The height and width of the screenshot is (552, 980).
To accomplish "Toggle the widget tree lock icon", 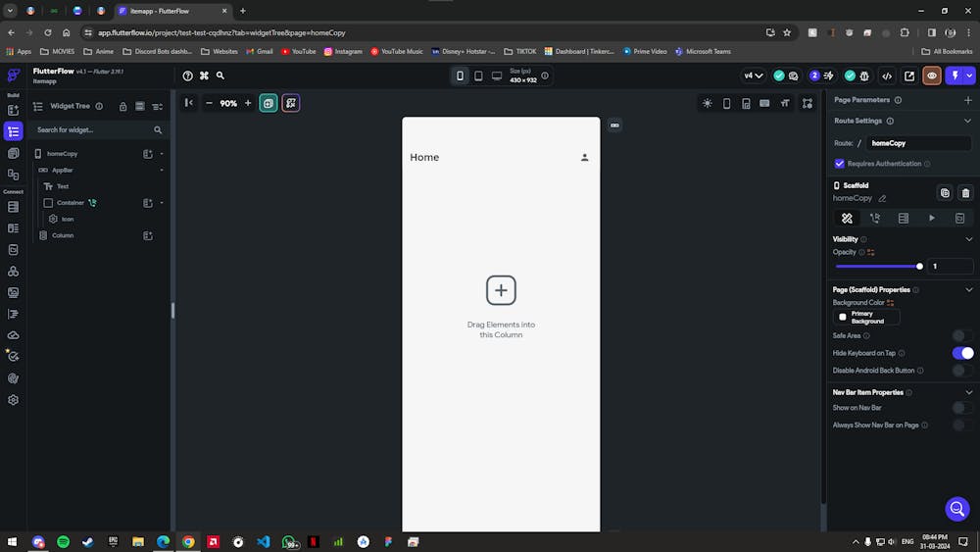I will coord(123,107).
